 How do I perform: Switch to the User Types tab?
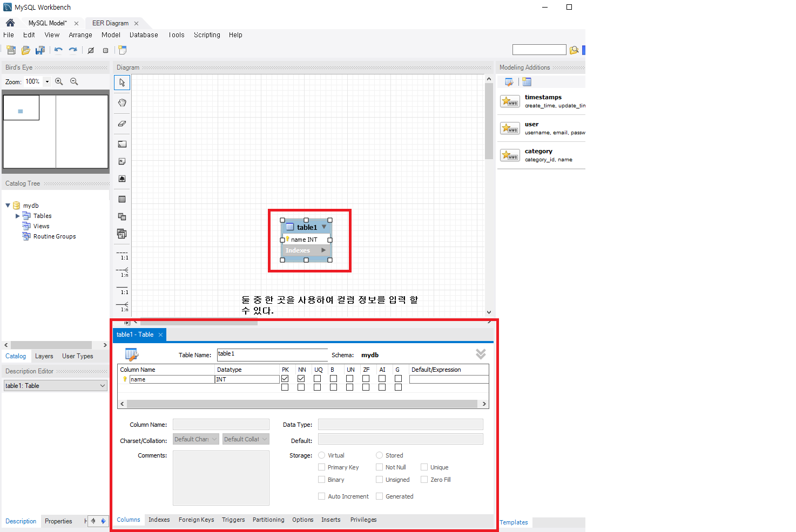click(78, 356)
